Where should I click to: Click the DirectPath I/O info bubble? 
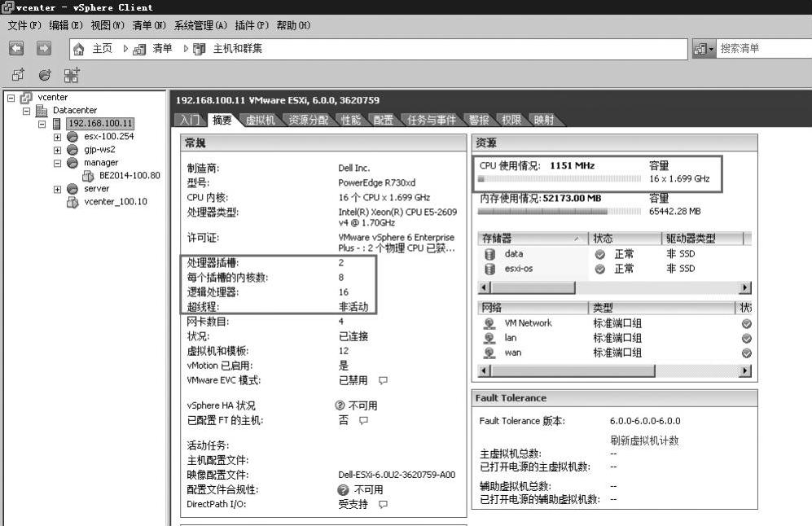(383, 504)
